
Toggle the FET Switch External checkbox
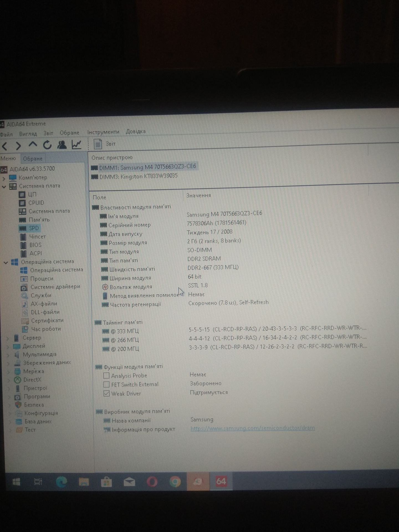point(106,385)
